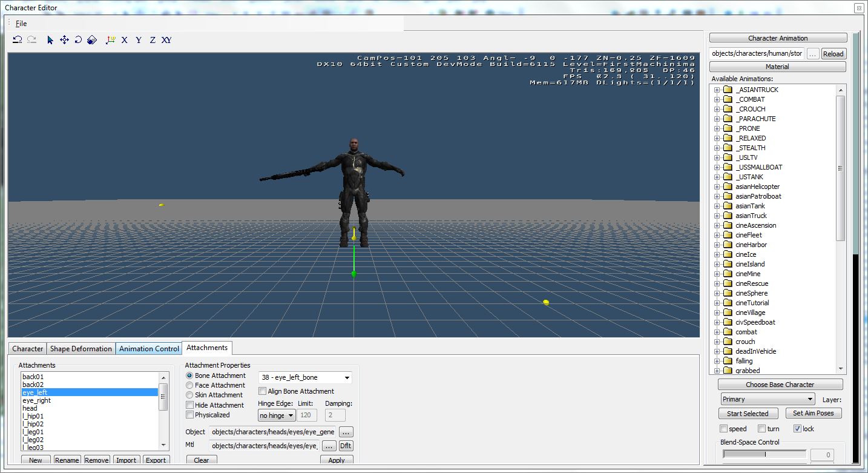The height and width of the screenshot is (473, 868).
Task: Uncheck the lock checkbox
Action: pos(797,428)
